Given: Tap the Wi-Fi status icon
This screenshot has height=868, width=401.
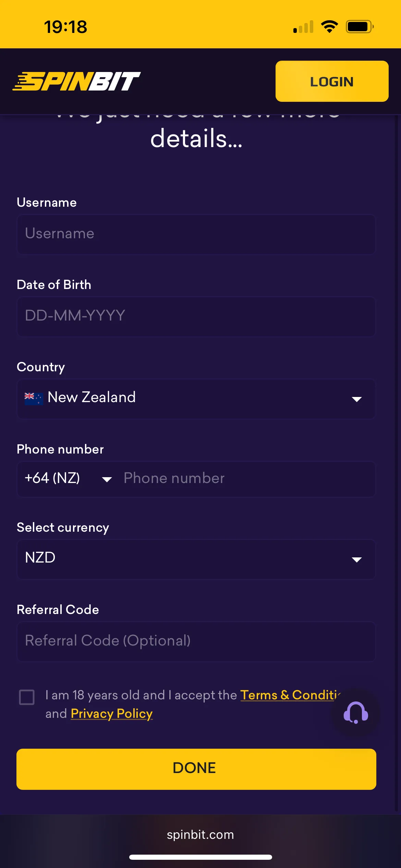Looking at the screenshot, I should 329,27.
